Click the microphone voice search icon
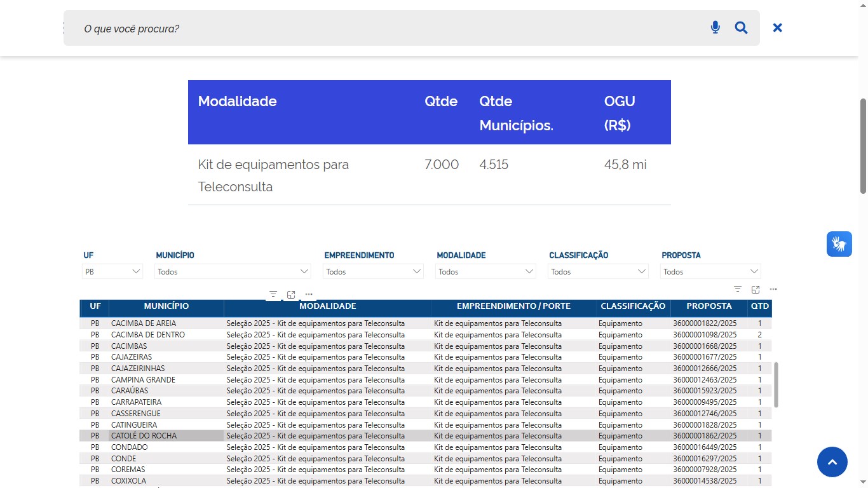 pos(715,27)
